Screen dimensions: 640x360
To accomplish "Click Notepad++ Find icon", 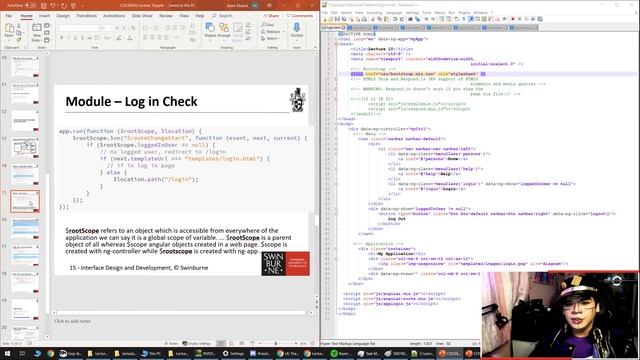I will [x=411, y=19].
